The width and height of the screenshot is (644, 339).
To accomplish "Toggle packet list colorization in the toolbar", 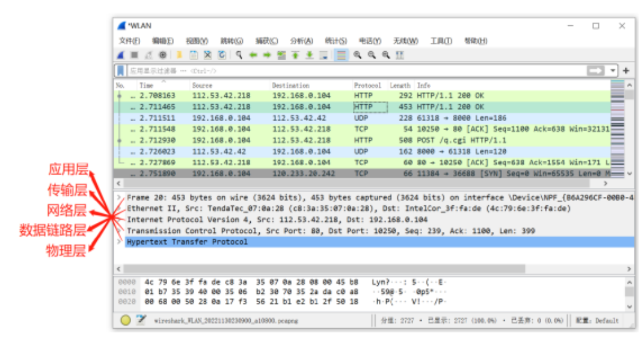I will 342,55.
